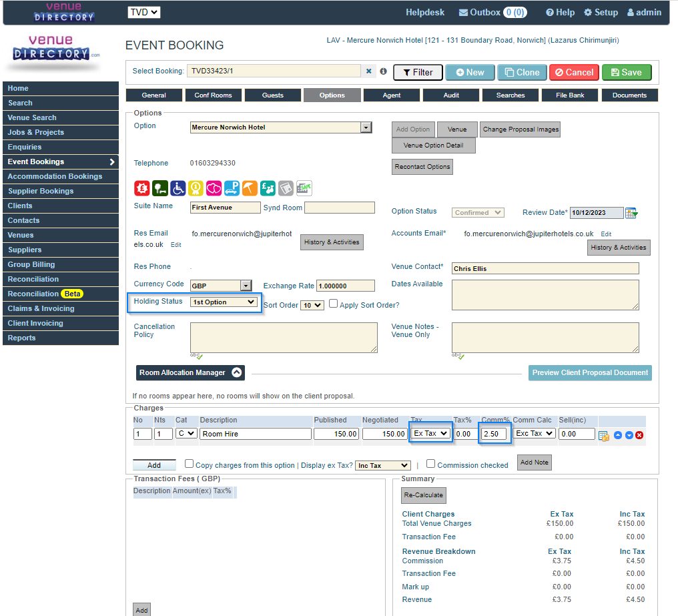
Task: Open the Comm Calc Exc Tax dropdown
Action: (534, 433)
